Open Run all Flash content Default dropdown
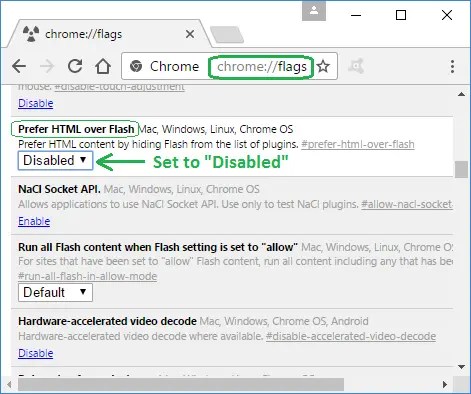 pyautogui.click(x=55, y=292)
